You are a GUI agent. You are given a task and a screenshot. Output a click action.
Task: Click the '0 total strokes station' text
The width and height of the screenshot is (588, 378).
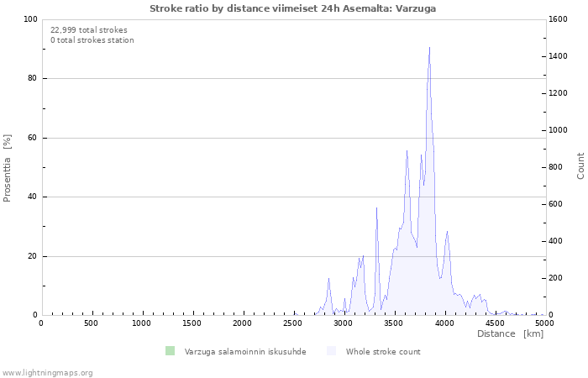[x=92, y=40]
